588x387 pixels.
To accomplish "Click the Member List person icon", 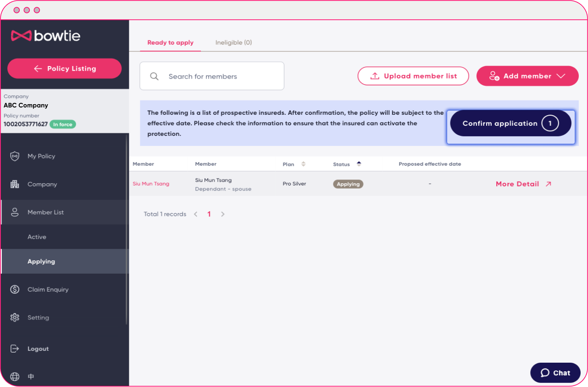I will pyautogui.click(x=15, y=212).
